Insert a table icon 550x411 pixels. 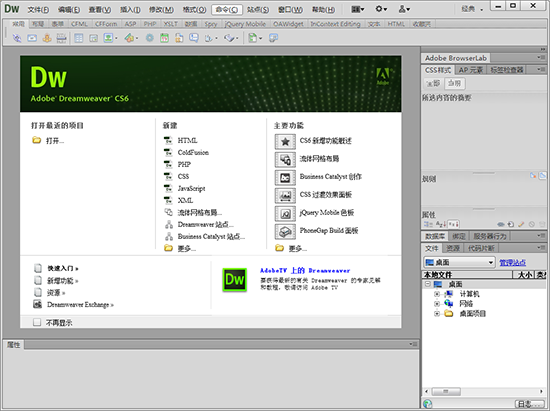point(79,38)
